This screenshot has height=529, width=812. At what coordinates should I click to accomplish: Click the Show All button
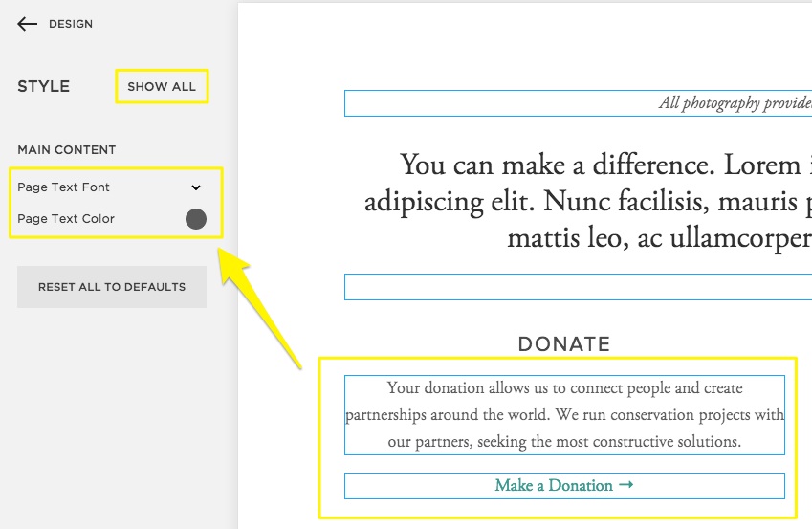click(162, 86)
